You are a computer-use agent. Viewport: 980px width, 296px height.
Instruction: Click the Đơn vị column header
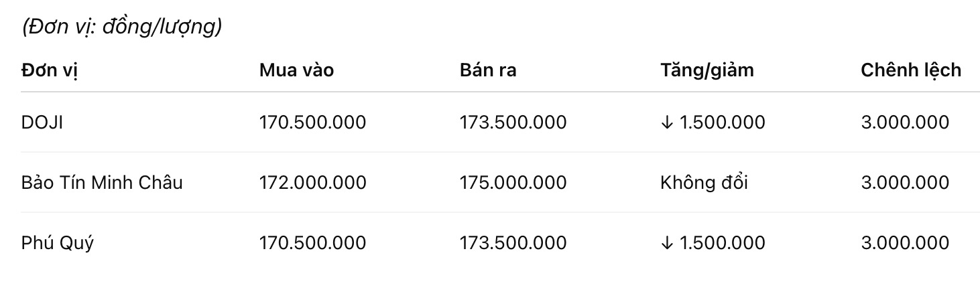50,70
